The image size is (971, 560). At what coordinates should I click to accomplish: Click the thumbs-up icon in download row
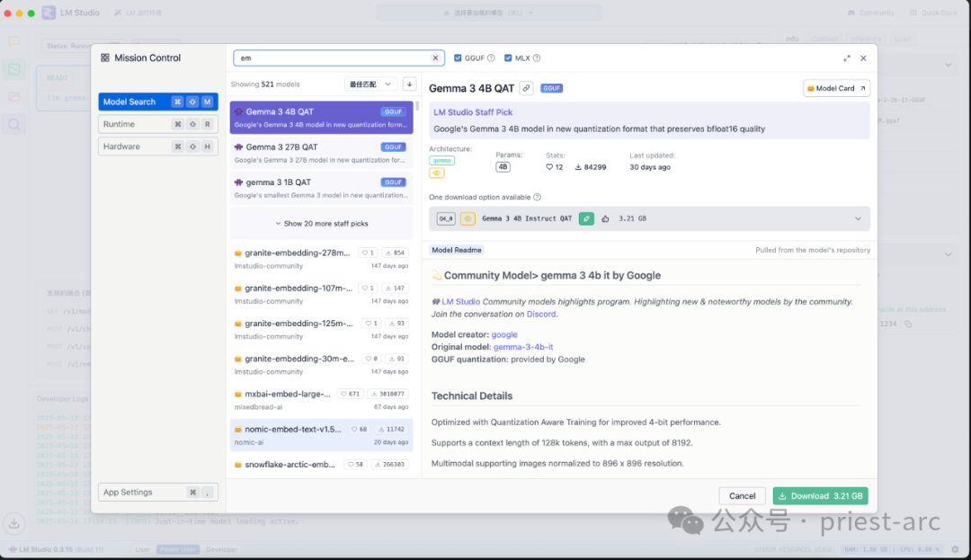[x=606, y=218]
